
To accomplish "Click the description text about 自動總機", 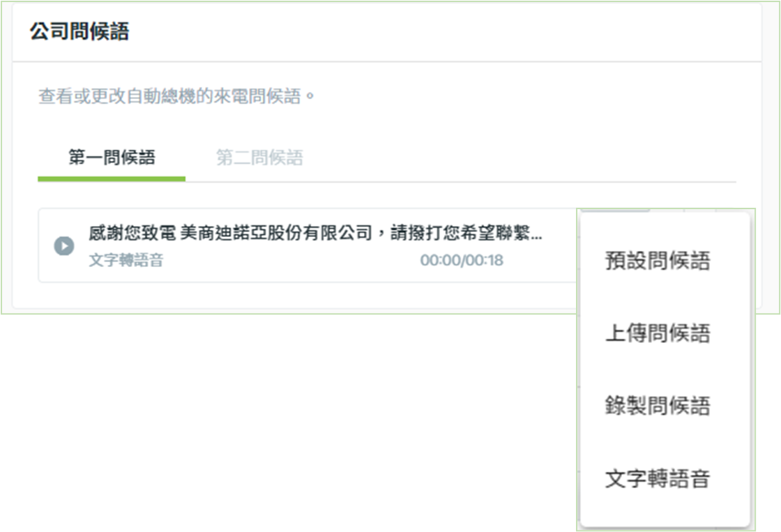I will coord(176,96).
